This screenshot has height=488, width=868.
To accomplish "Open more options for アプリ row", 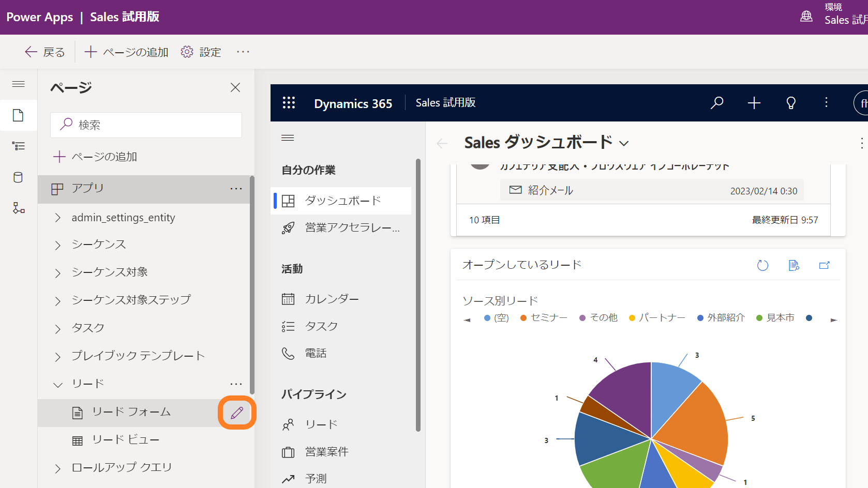I will point(236,189).
